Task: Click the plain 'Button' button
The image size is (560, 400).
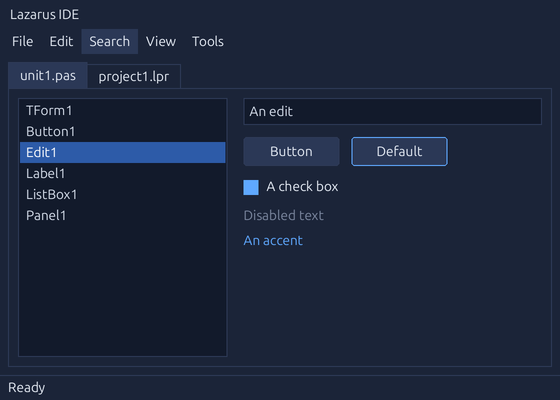Action: 291,151
